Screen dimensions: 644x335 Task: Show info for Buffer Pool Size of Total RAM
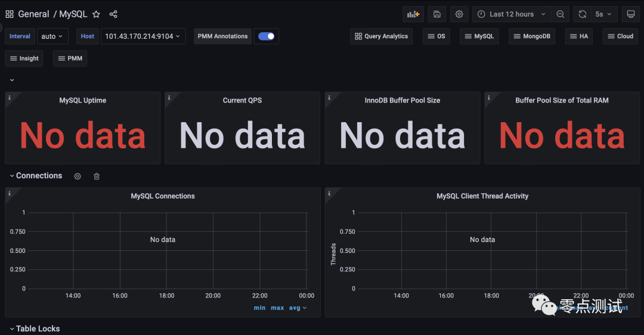point(489,98)
